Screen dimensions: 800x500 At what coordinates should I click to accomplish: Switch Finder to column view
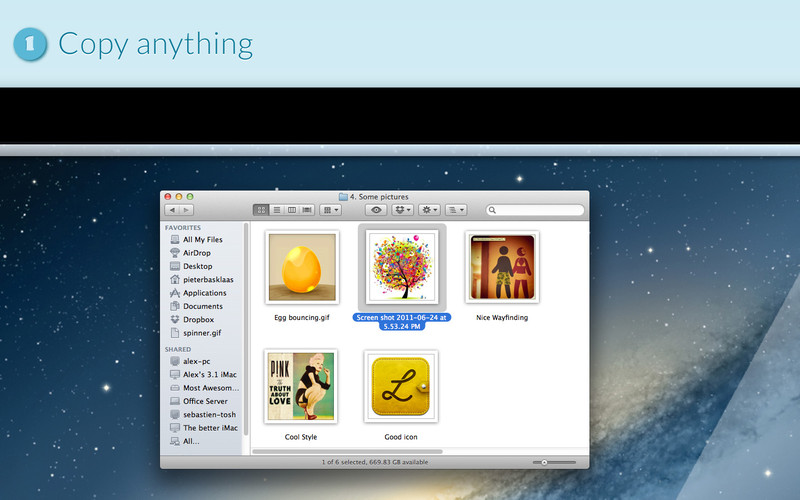pos(292,210)
